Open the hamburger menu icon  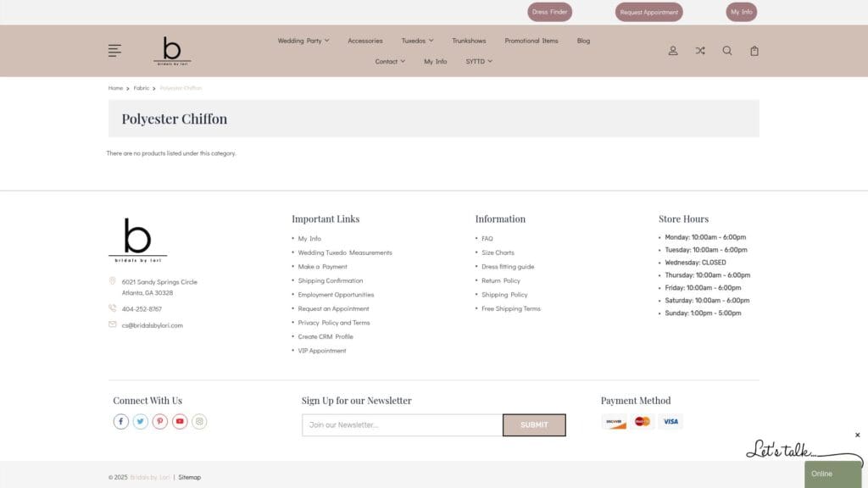pos(114,51)
